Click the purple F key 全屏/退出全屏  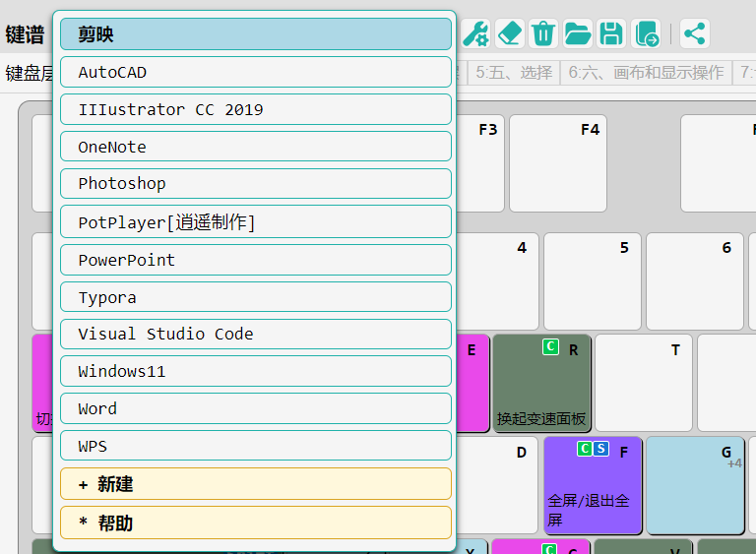click(x=593, y=485)
